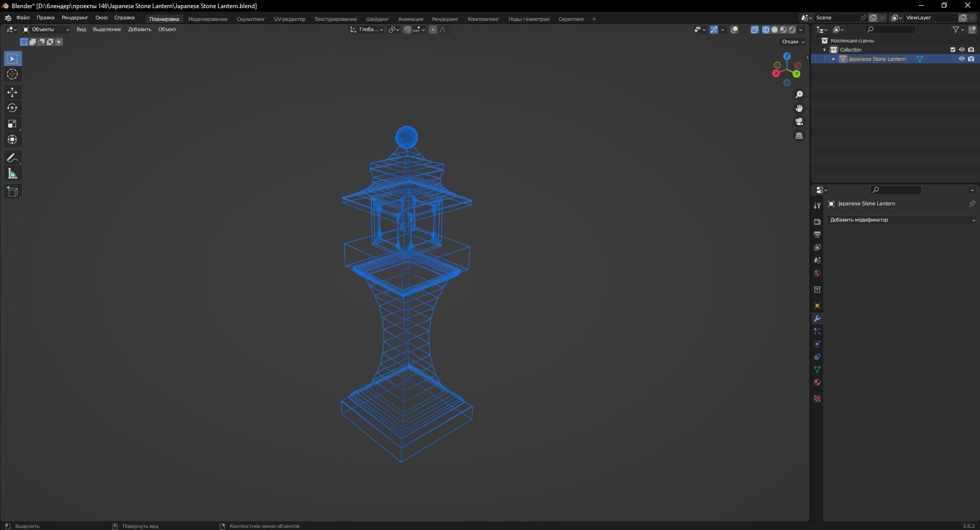Image resolution: width=980 pixels, height=530 pixels.
Task: Switch to Solid viewport shading
Action: (775, 30)
